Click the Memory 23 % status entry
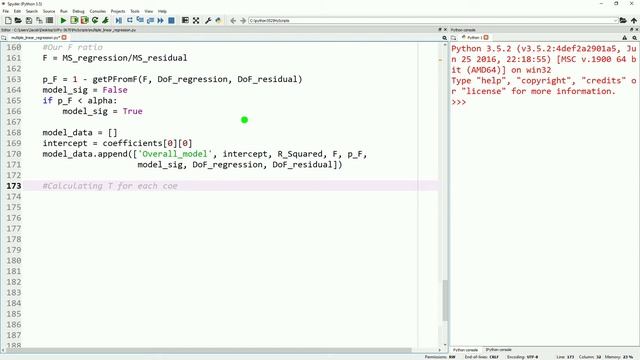This screenshot has width=640, height=360. [619, 357]
